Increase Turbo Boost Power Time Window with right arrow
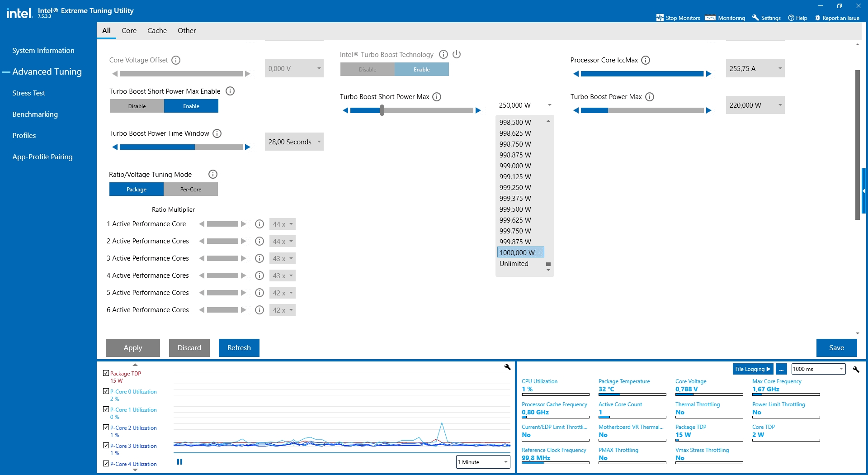868x475 pixels. point(248,147)
